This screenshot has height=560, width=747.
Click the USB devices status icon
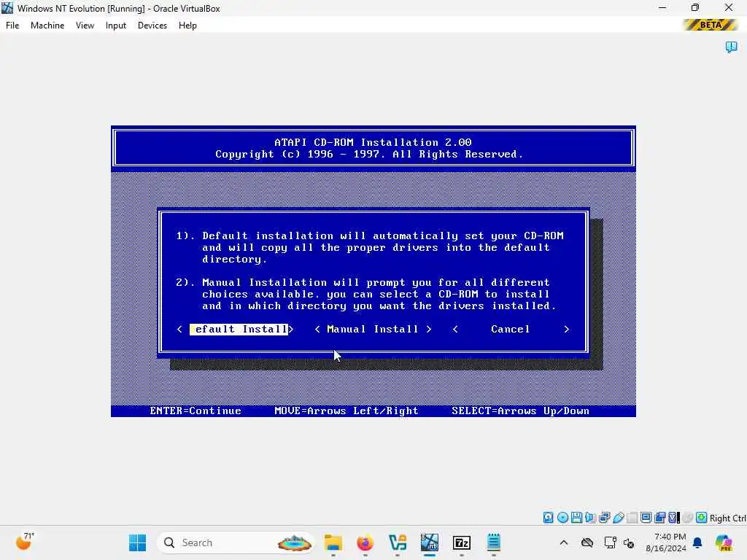[619, 518]
